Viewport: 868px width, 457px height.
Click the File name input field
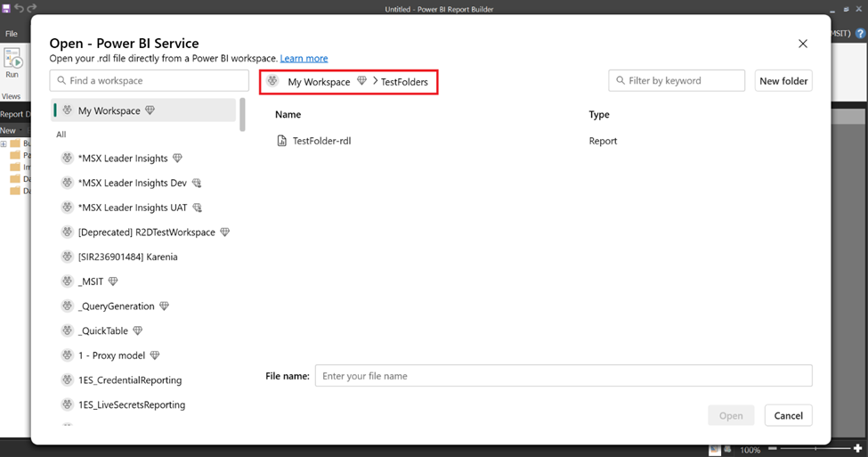564,376
